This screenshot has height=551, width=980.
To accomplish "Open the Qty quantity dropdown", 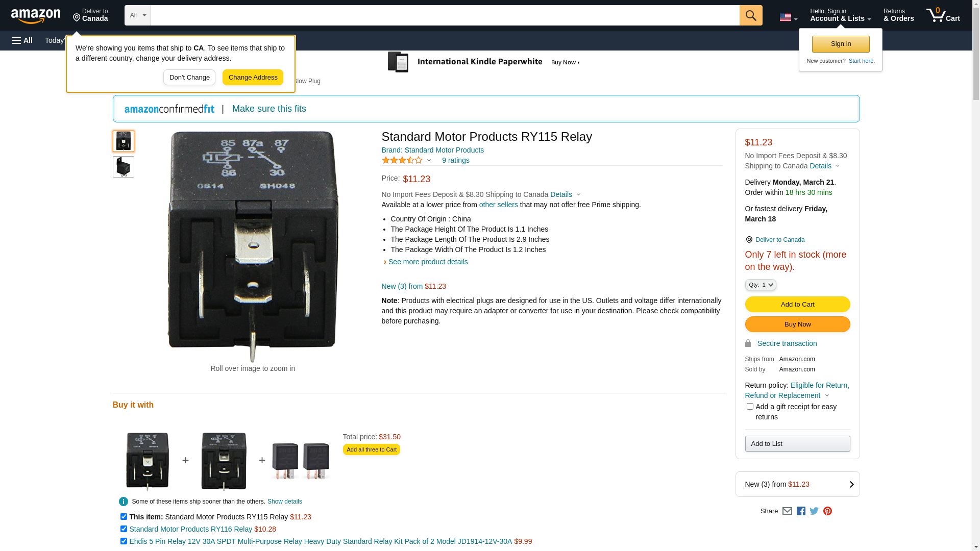I will click(x=761, y=285).
